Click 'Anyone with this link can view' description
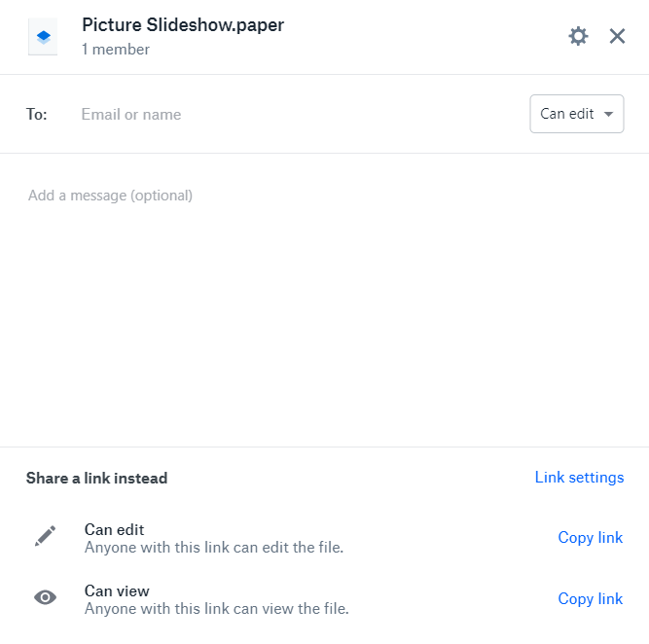 pos(216,609)
